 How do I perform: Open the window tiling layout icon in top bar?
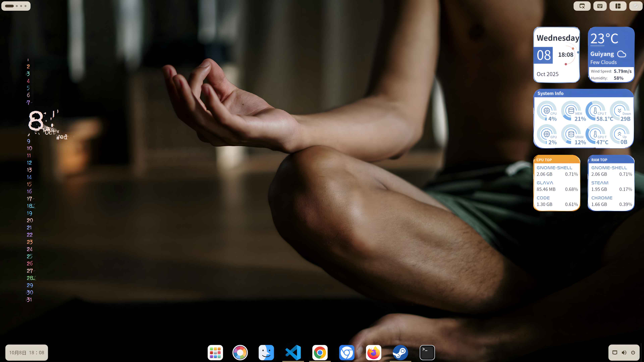pos(618,6)
